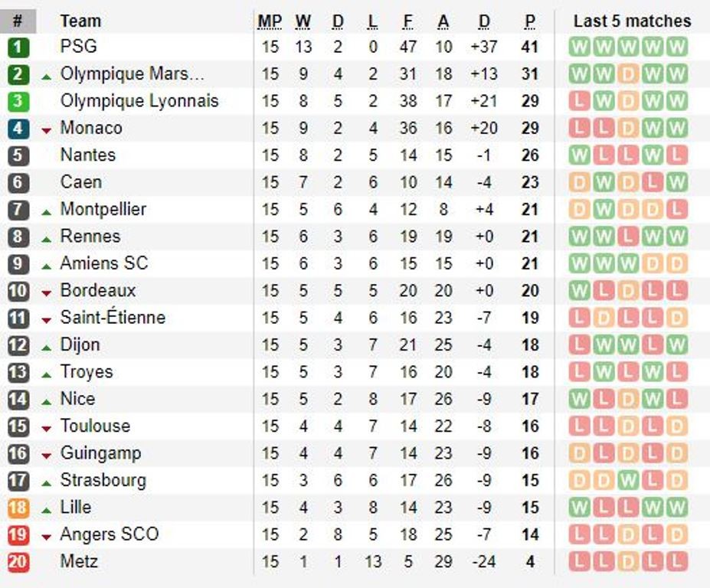Click the green up arrow beside Olympique Marseille
Viewport: 710px width, 588px height.
pyautogui.click(x=47, y=77)
